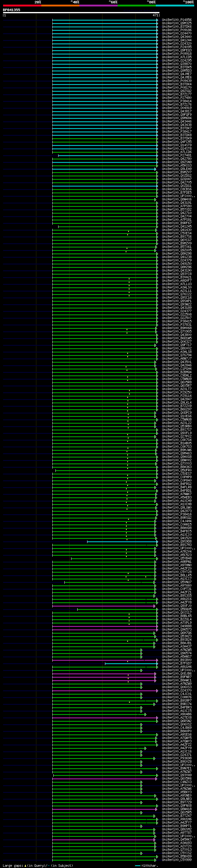
Task: Select the UniRef100_P08170 label
Action: (177, 88)
